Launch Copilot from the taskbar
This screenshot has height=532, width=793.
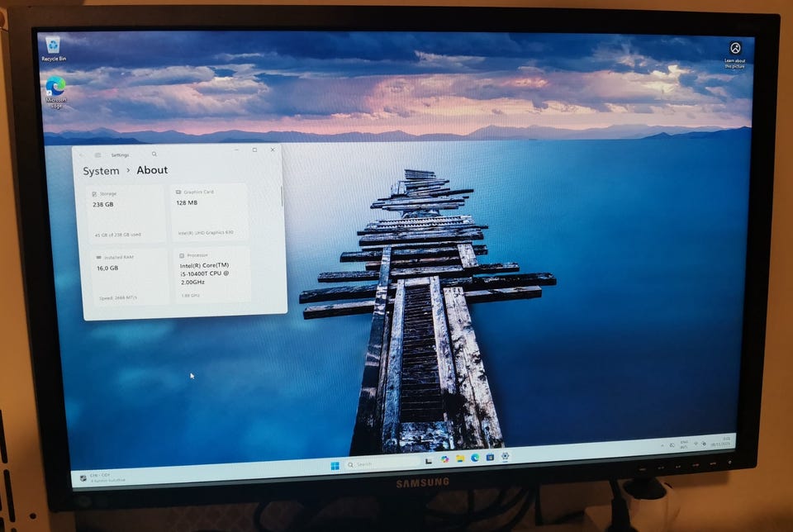click(444, 459)
